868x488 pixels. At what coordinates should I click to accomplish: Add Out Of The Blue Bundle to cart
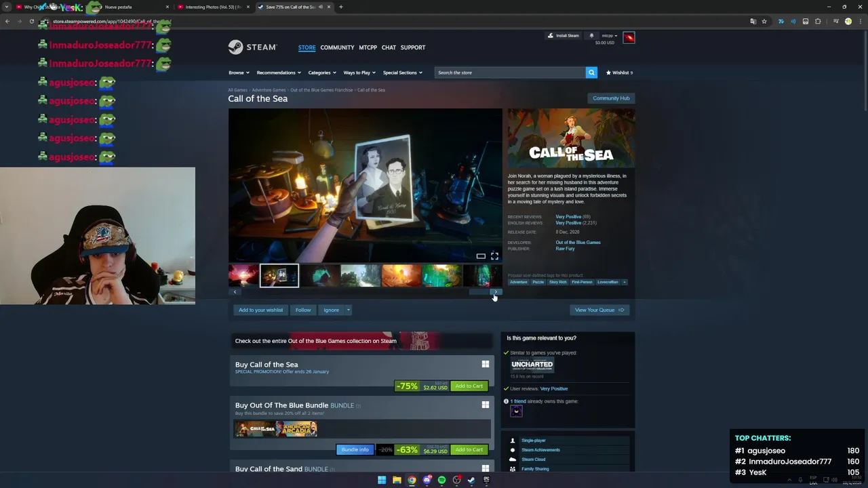[x=469, y=449]
